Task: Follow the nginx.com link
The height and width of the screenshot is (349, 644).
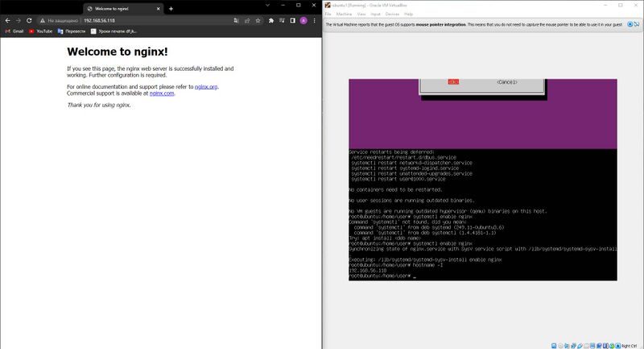Action: pos(162,93)
